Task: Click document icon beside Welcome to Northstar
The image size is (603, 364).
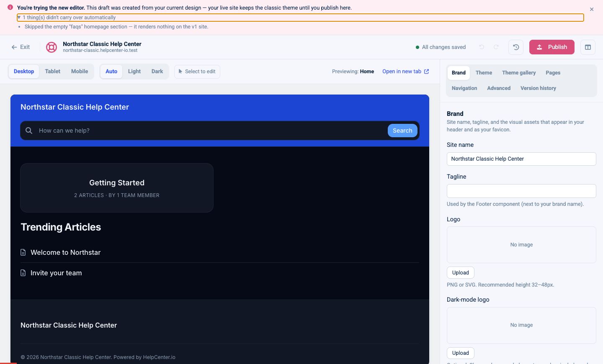Action: [23, 253]
